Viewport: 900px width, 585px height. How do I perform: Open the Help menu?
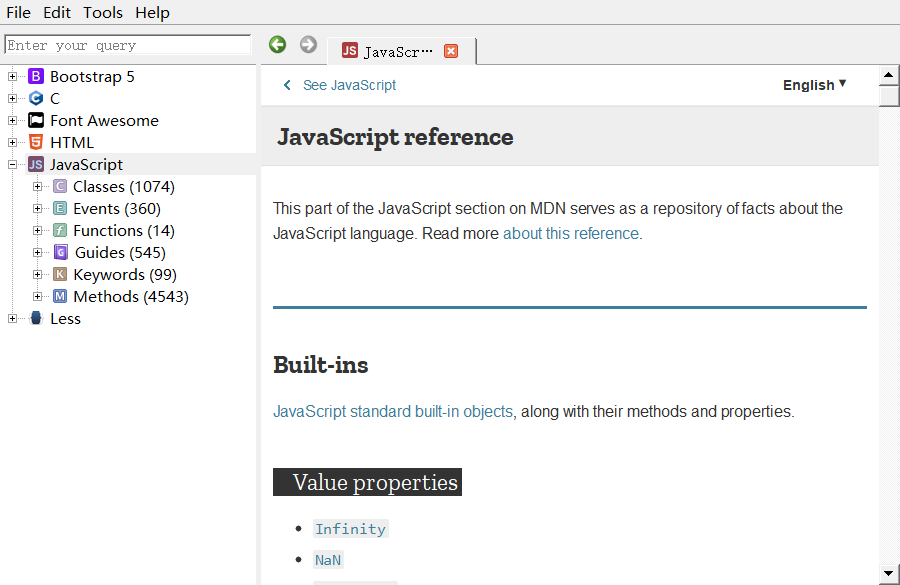[152, 13]
